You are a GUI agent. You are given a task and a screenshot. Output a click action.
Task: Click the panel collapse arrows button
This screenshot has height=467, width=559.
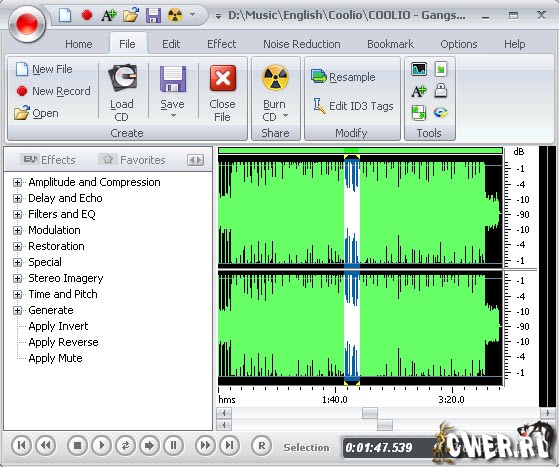[x=196, y=160]
